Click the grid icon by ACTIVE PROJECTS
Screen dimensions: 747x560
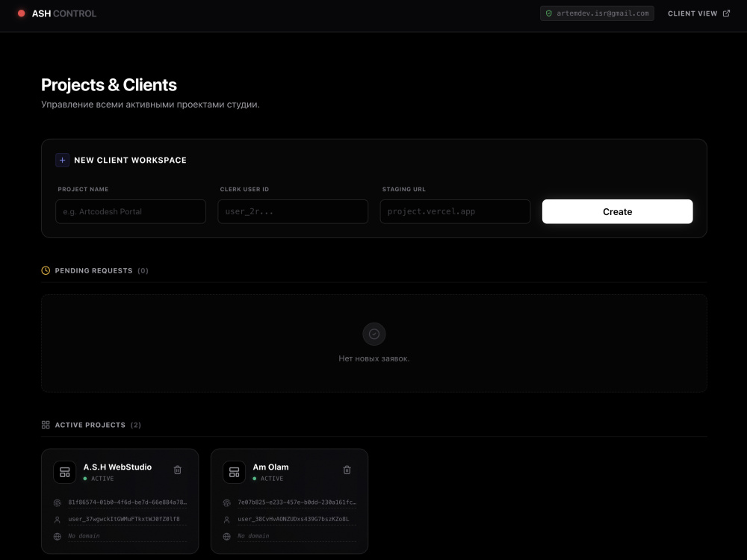[46, 425]
